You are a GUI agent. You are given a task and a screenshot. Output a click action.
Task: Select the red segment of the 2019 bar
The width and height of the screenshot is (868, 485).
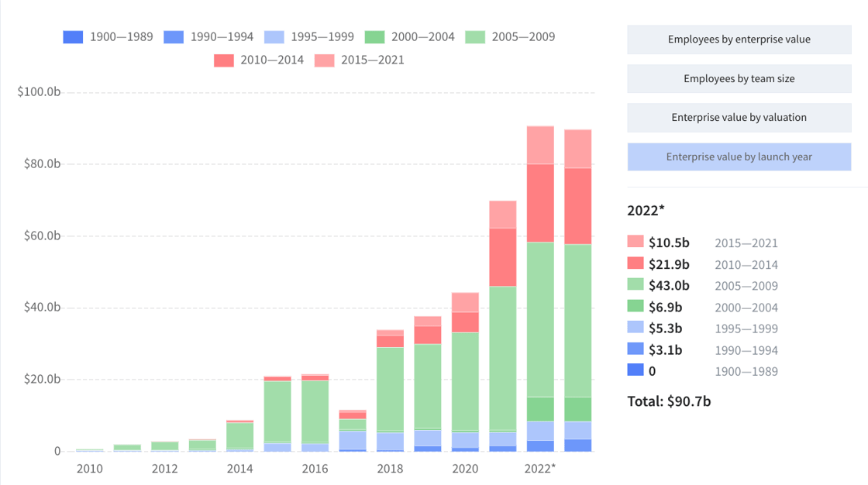[x=428, y=335]
